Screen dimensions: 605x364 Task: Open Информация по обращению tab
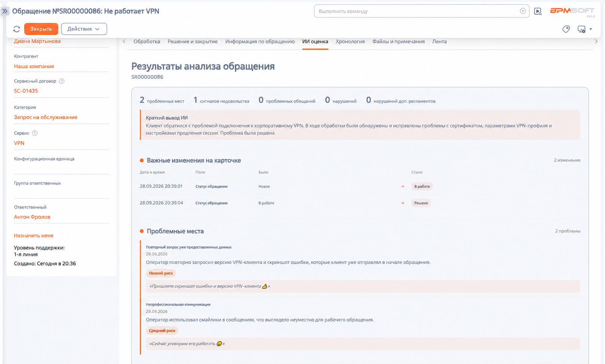(260, 42)
